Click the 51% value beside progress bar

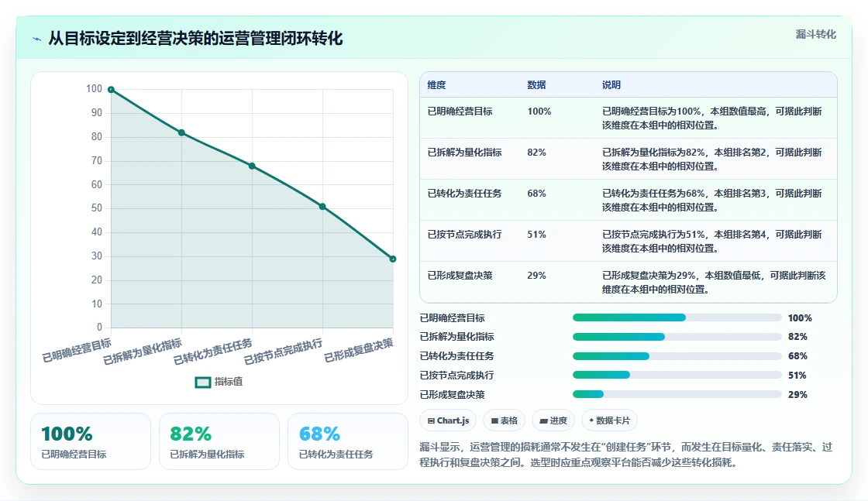(797, 375)
